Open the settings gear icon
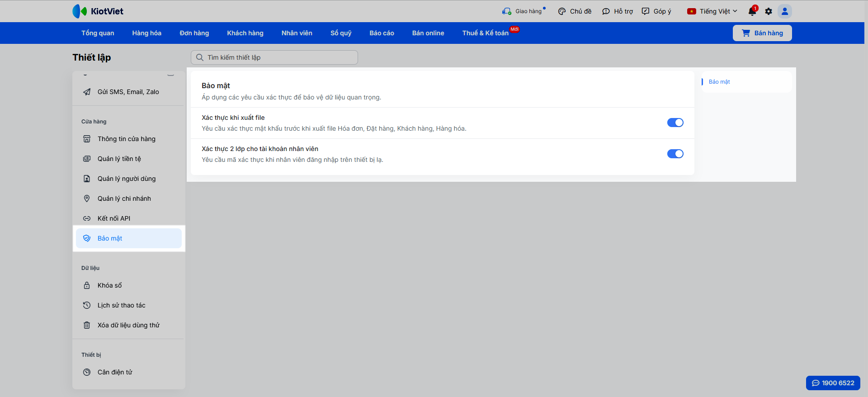Image resolution: width=868 pixels, height=397 pixels. 769,11
